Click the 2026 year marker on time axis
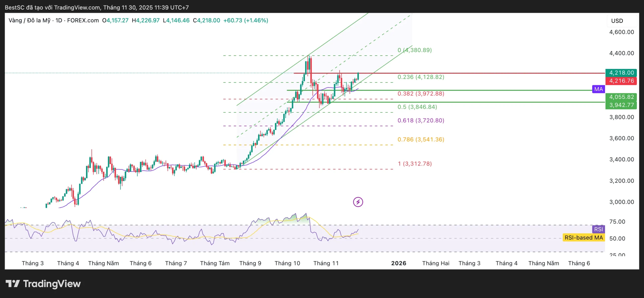The height and width of the screenshot is (298, 644). pyautogui.click(x=398, y=263)
